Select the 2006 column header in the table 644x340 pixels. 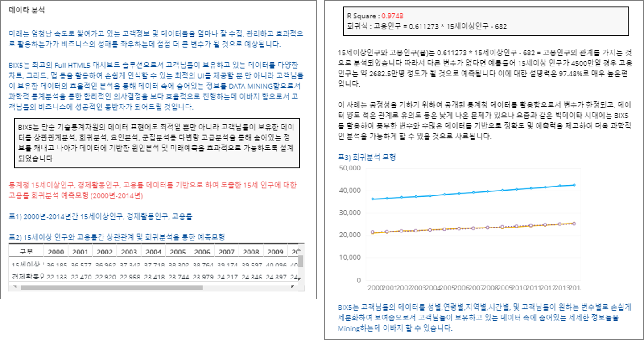(202, 251)
